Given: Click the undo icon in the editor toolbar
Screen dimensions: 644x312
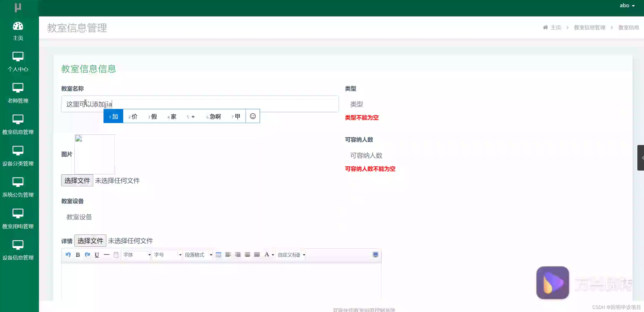Looking at the screenshot, I should (68, 255).
